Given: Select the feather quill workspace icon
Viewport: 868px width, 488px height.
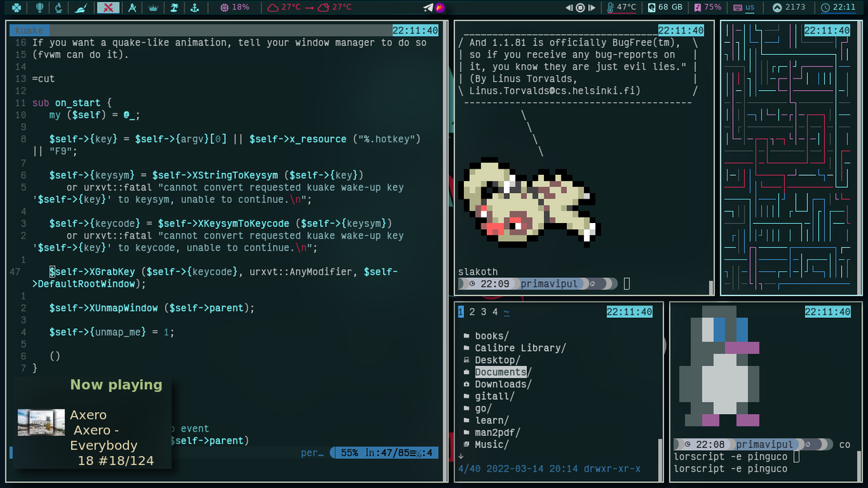Looking at the screenshot, I should [x=81, y=7].
